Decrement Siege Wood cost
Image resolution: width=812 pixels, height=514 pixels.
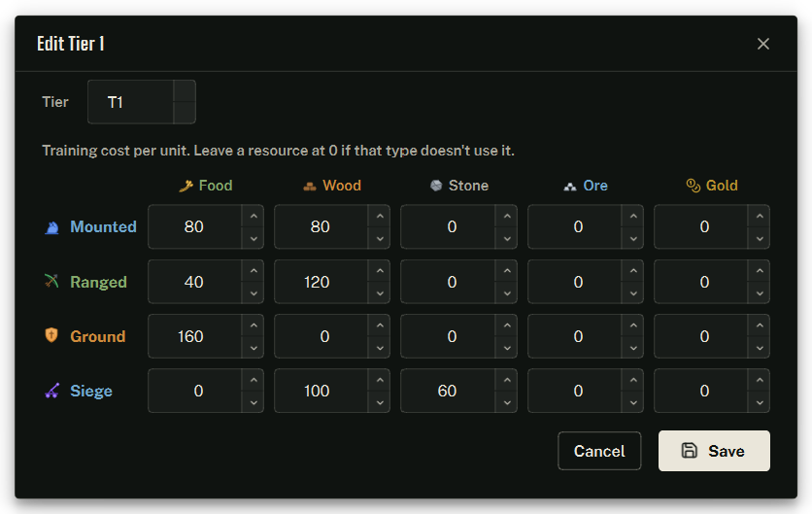(x=380, y=402)
